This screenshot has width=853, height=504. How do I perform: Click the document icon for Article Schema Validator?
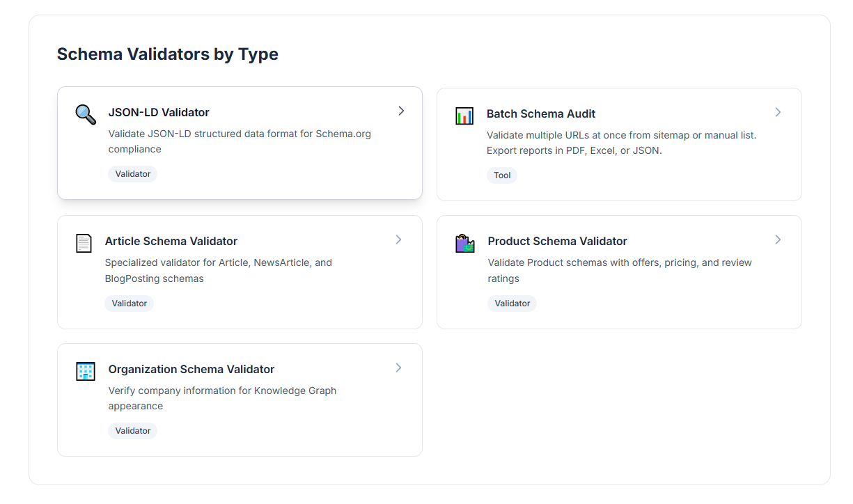(83, 242)
